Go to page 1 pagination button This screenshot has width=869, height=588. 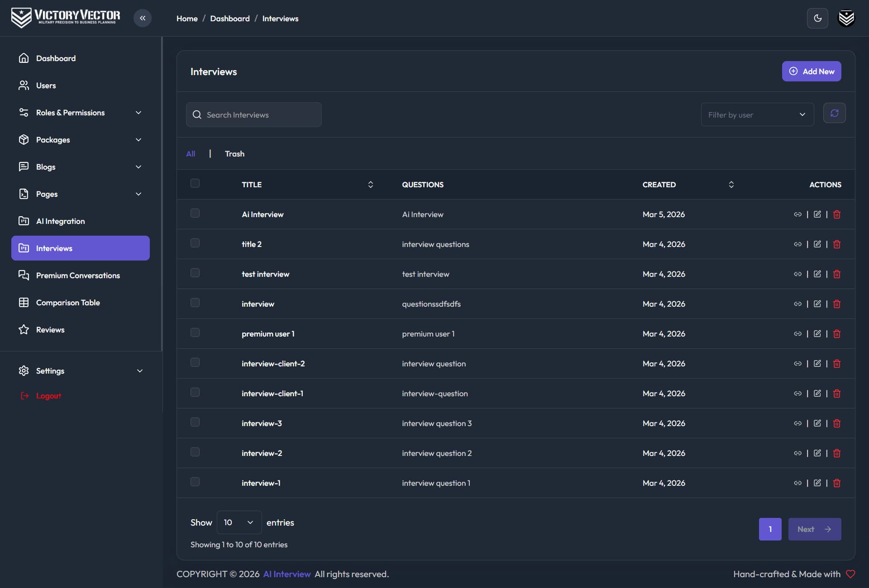pos(770,529)
